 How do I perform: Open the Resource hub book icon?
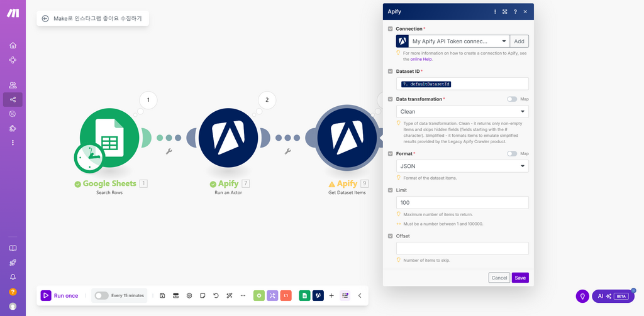click(x=13, y=248)
